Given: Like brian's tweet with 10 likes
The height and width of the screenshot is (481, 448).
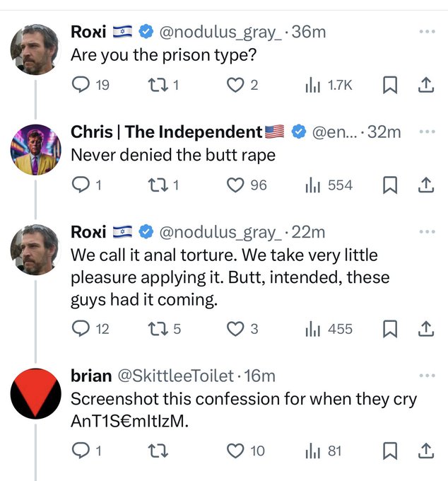Looking at the screenshot, I should (235, 451).
